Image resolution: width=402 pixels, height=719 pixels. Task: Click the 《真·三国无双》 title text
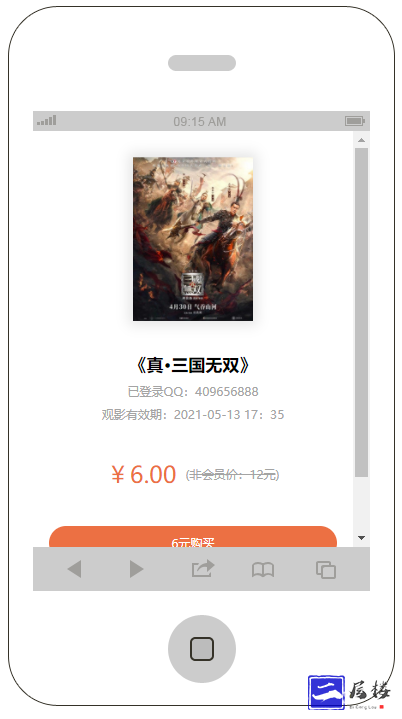(x=193, y=365)
